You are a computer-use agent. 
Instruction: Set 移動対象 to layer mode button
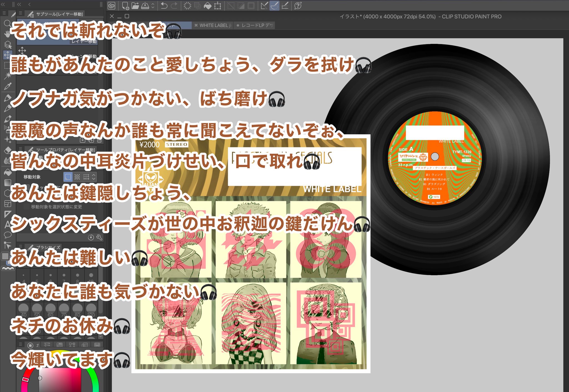click(68, 177)
